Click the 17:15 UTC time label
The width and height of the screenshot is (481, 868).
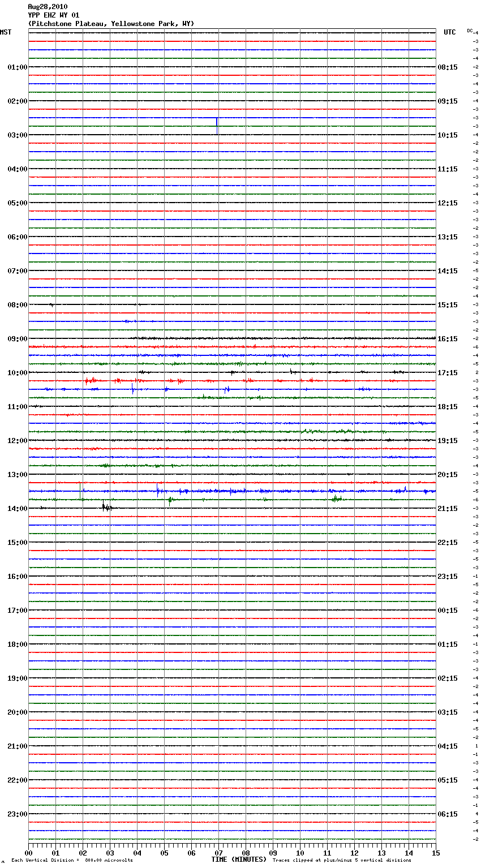[x=448, y=373]
